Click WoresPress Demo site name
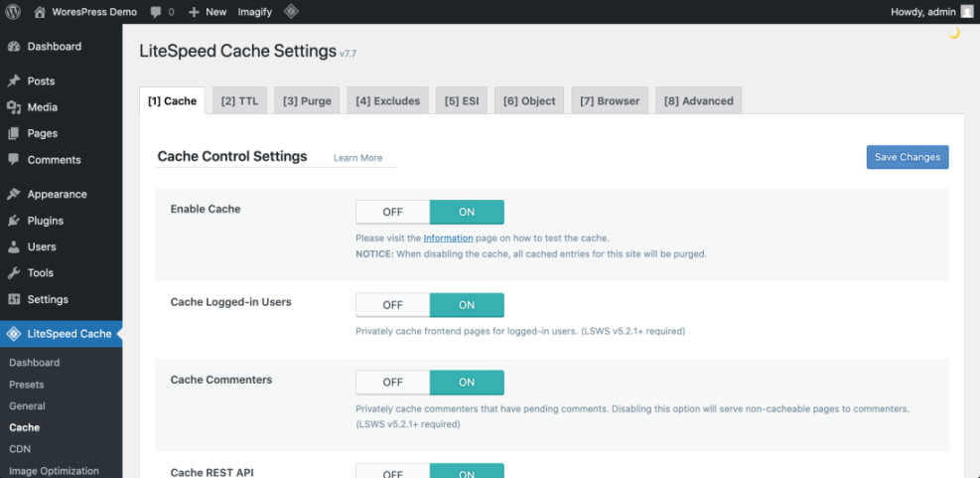Viewport: 980px width, 478px height. (x=94, y=12)
